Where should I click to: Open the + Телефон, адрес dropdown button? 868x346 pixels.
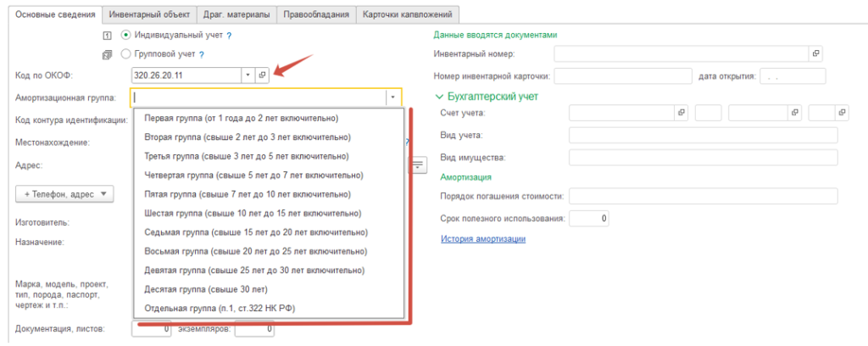coord(64,194)
